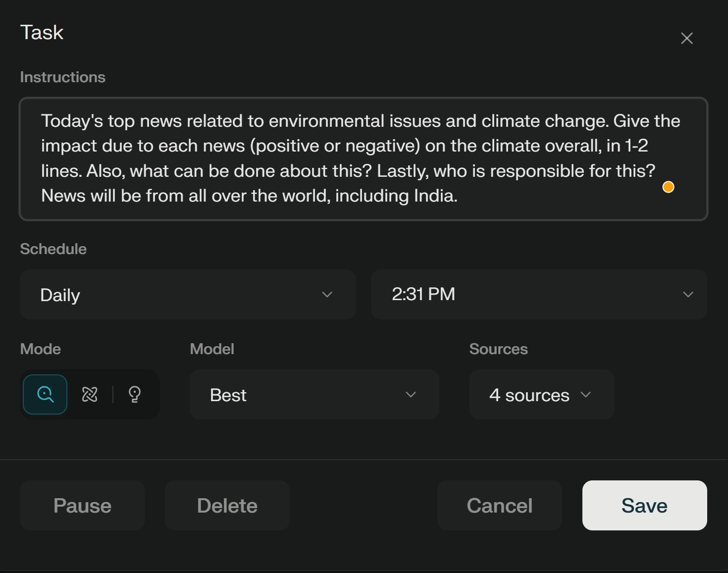Open the Daily schedule frequency dropdown

click(x=188, y=294)
